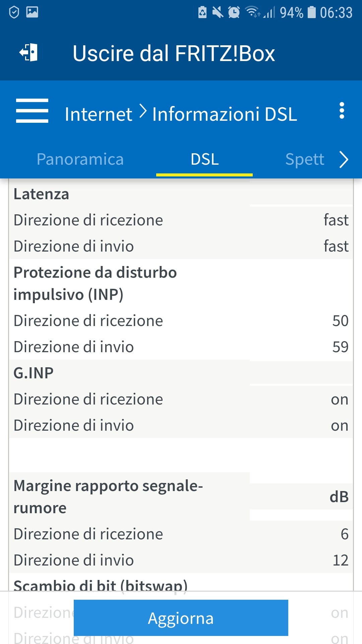Switch to the Panoramica tab
The image size is (362, 644).
coord(80,159)
